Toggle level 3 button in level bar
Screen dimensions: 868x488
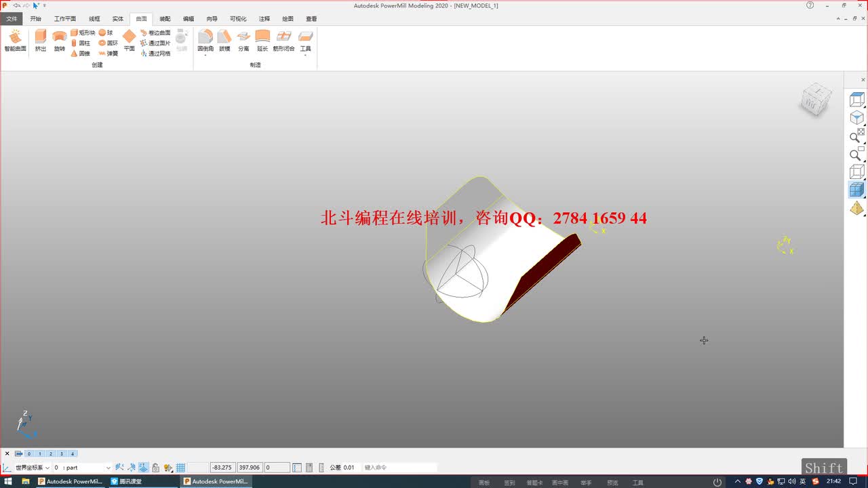point(62,454)
